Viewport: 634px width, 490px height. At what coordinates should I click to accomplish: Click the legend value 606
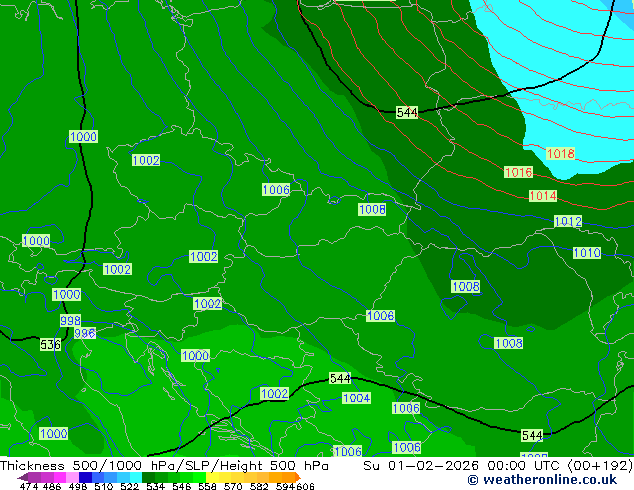[305, 486]
